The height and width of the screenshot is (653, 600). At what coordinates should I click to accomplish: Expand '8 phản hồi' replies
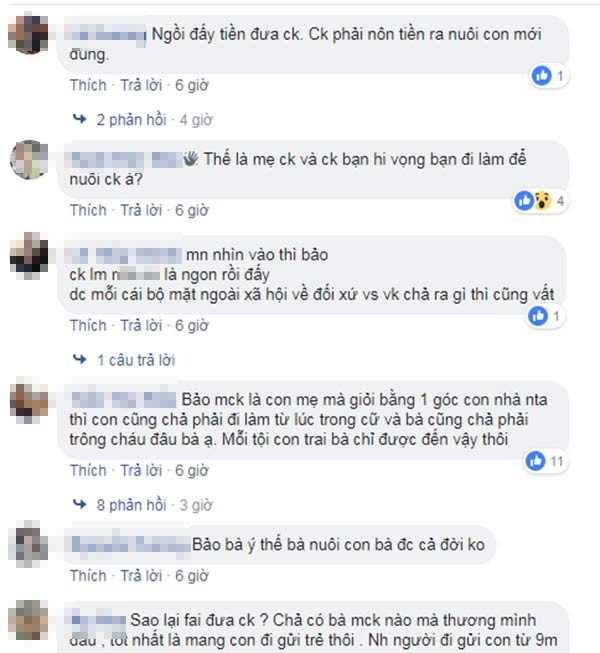pos(131,505)
